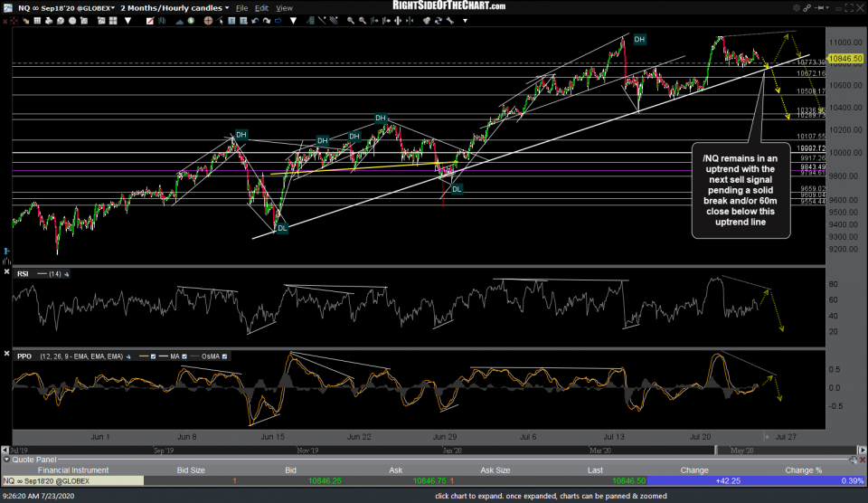Click the zoom in magnifier icon
This screenshot has height=503, width=868.
point(351,21)
